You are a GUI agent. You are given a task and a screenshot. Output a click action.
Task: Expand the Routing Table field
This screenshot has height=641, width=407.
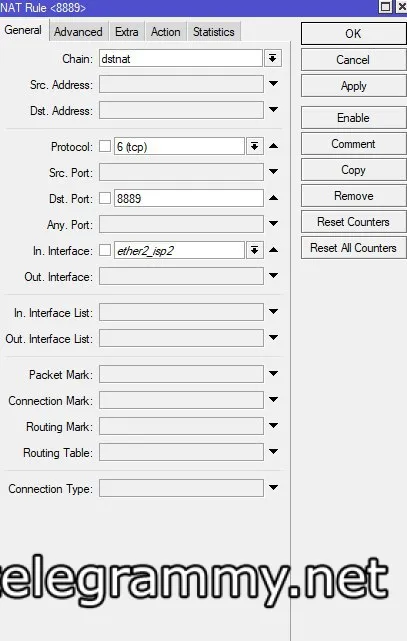pyautogui.click(x=273, y=452)
